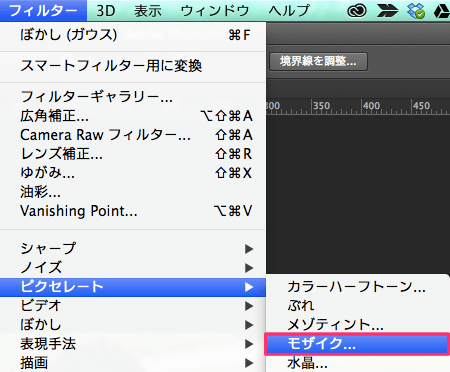450x372 pixels.
Task: Click the Creative Cloud menu bar icon
Action: tap(357, 11)
